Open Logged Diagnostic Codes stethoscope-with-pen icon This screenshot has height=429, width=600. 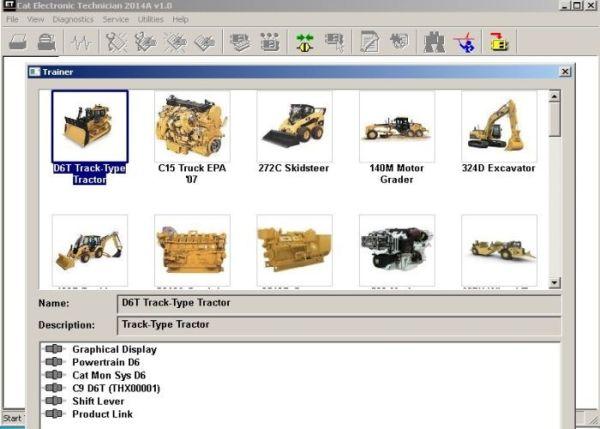(x=145, y=42)
